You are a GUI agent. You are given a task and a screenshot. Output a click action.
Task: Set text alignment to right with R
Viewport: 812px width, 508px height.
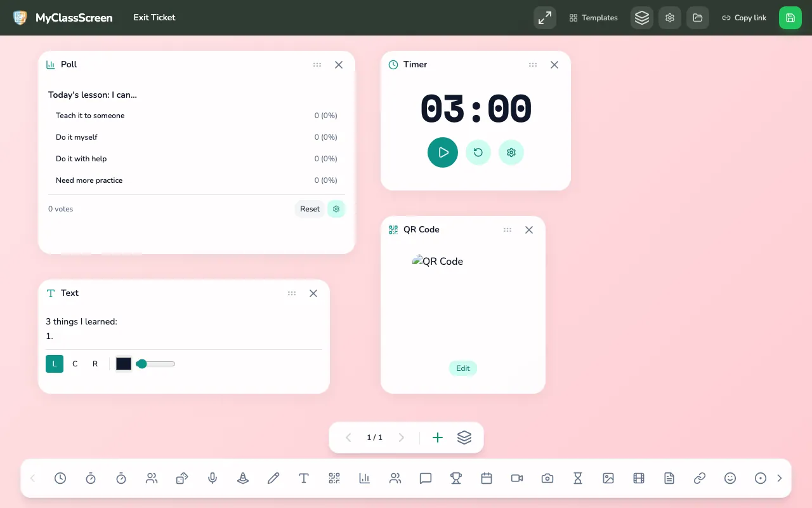point(95,364)
